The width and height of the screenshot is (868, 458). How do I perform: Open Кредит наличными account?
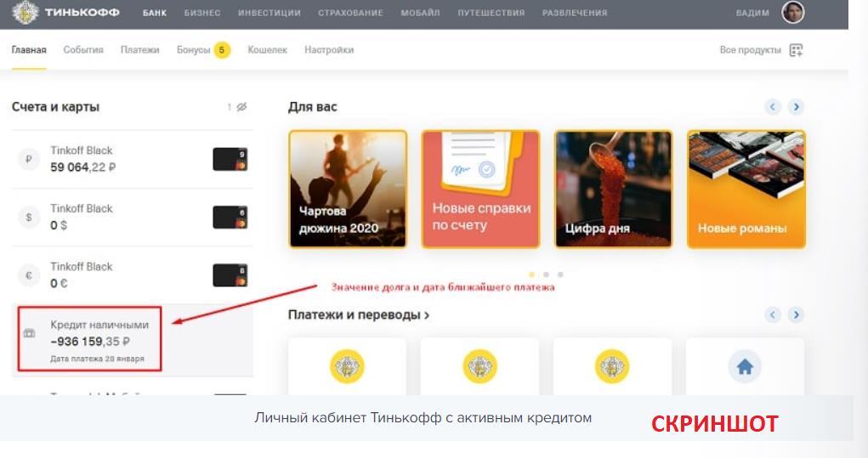click(133, 340)
